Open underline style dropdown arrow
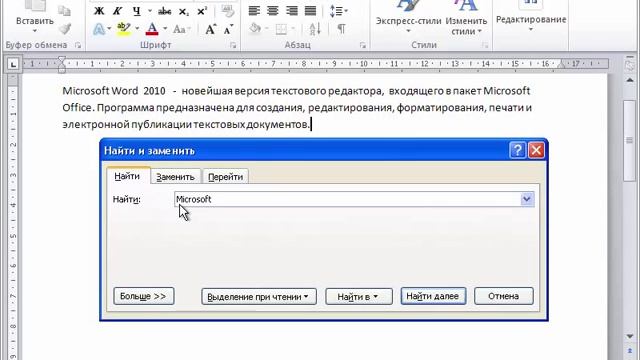Image resolution: width=640 pixels, height=360 pixels. click(150, 11)
